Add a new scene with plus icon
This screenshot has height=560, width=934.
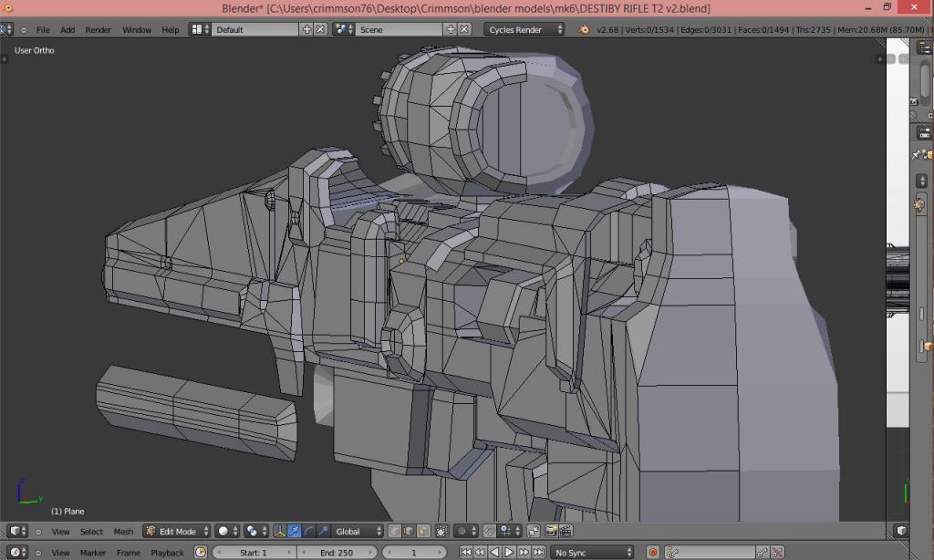tap(451, 29)
